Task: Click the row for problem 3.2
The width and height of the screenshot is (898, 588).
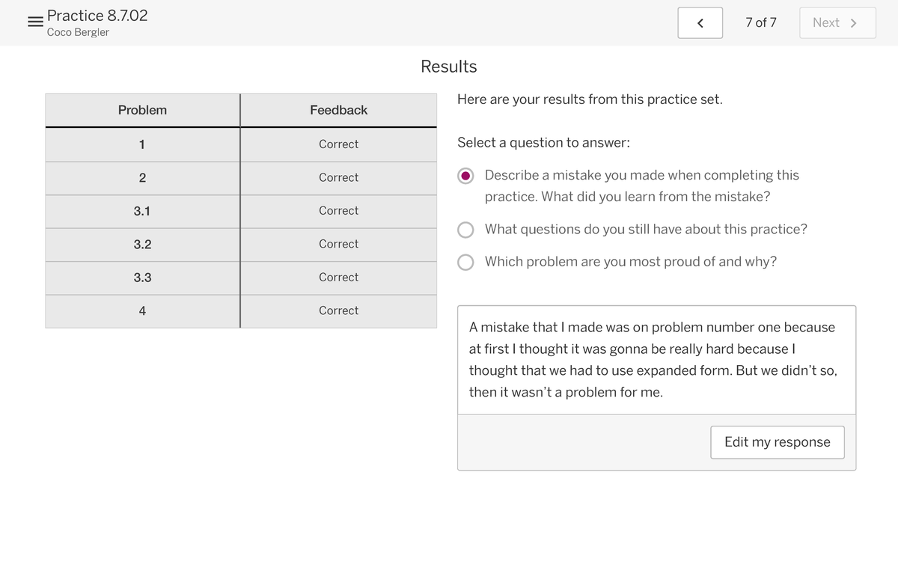Action: point(142,244)
